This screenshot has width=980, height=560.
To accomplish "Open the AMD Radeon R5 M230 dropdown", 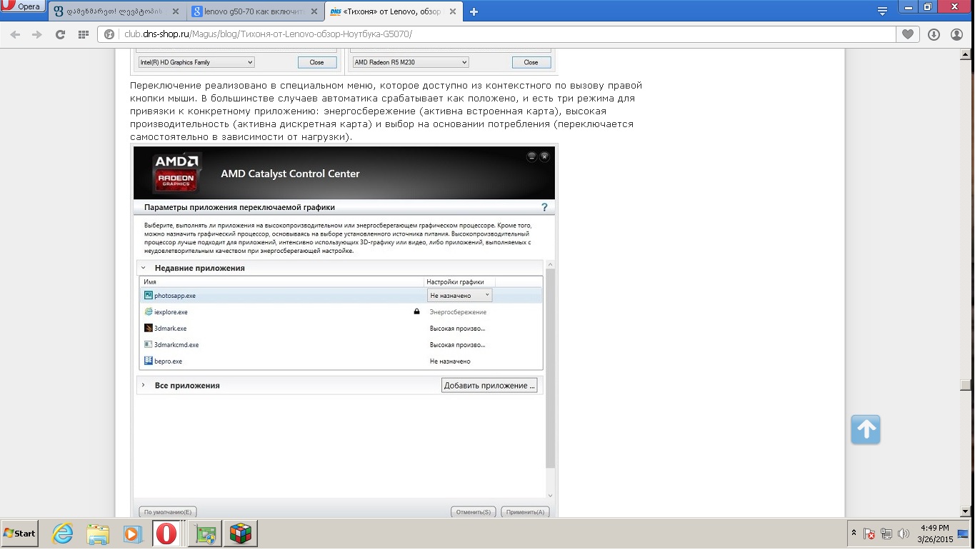I will coord(410,62).
